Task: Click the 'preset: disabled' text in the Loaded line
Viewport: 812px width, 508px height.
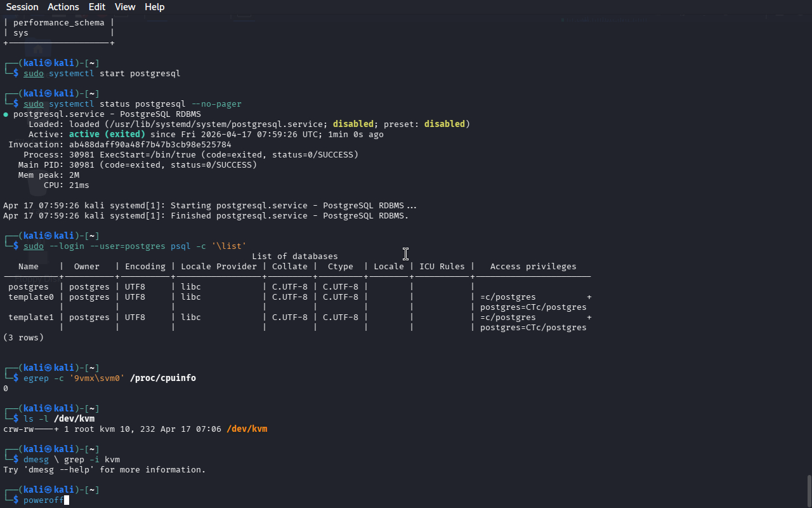Action: [426, 124]
